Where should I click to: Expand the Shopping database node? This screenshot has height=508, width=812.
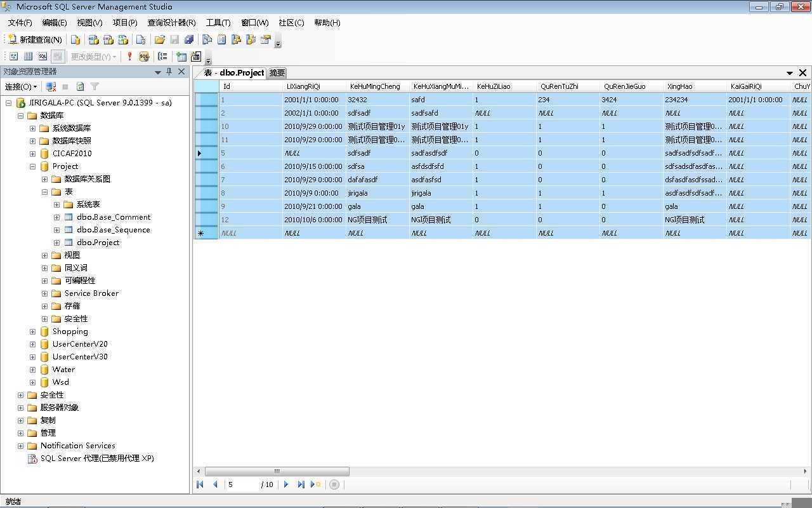coord(33,331)
